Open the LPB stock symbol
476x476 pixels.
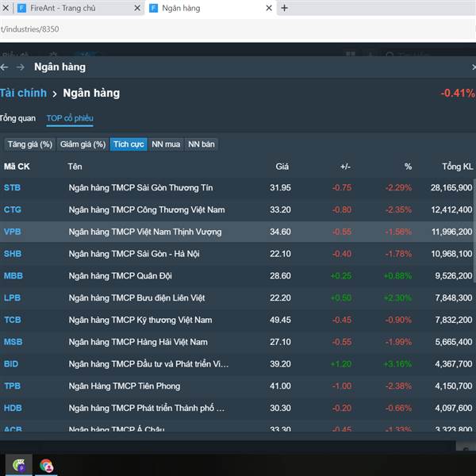tap(12, 297)
